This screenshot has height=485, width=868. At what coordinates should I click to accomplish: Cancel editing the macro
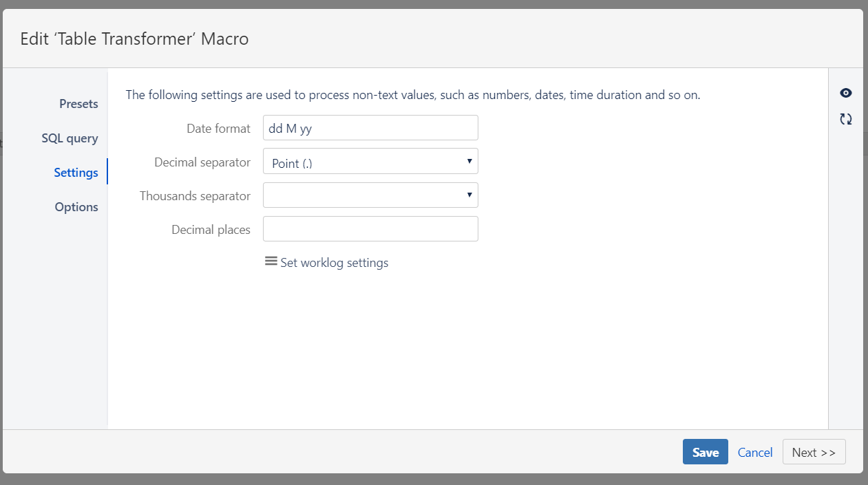coord(754,452)
